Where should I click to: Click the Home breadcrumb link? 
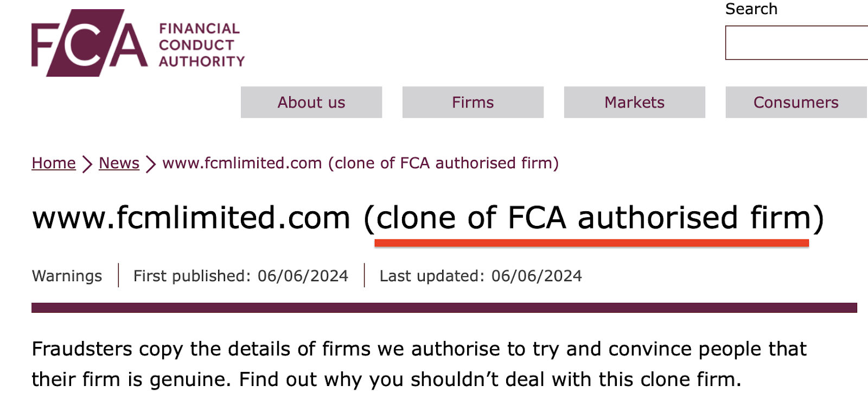pos(54,163)
